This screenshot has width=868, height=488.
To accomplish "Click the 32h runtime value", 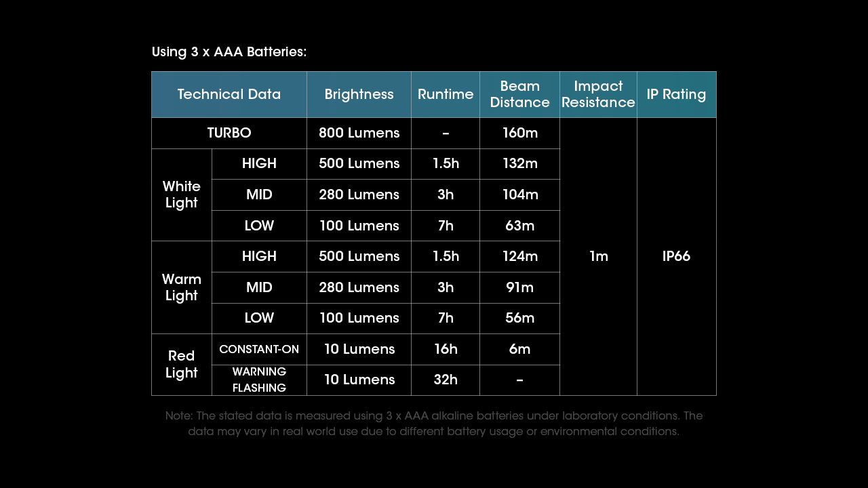I will coord(446,380).
